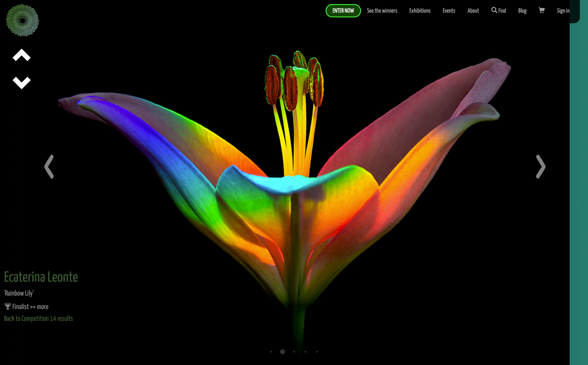Select the first carousel dot

pos(271,352)
